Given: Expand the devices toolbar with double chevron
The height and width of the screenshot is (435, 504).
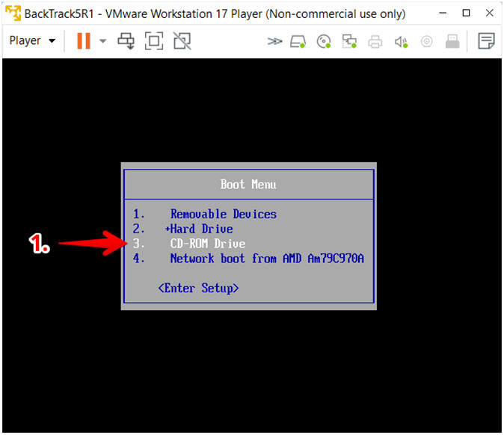Looking at the screenshot, I should click(x=274, y=41).
